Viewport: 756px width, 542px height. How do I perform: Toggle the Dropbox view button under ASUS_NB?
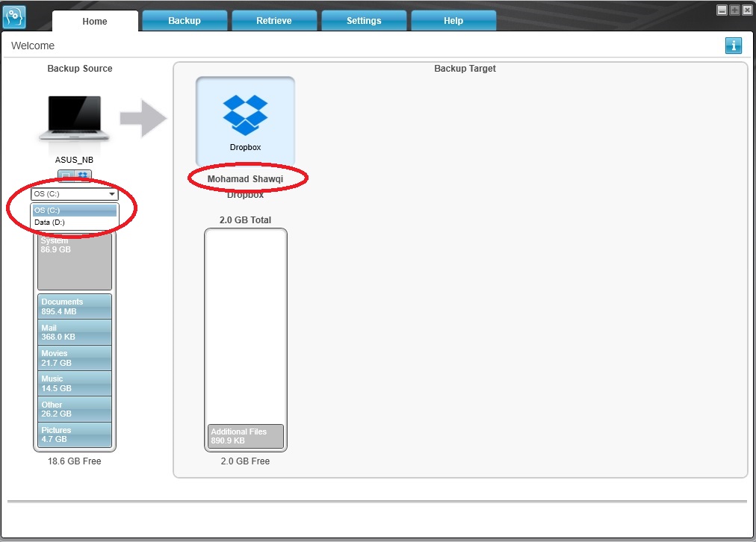83,175
